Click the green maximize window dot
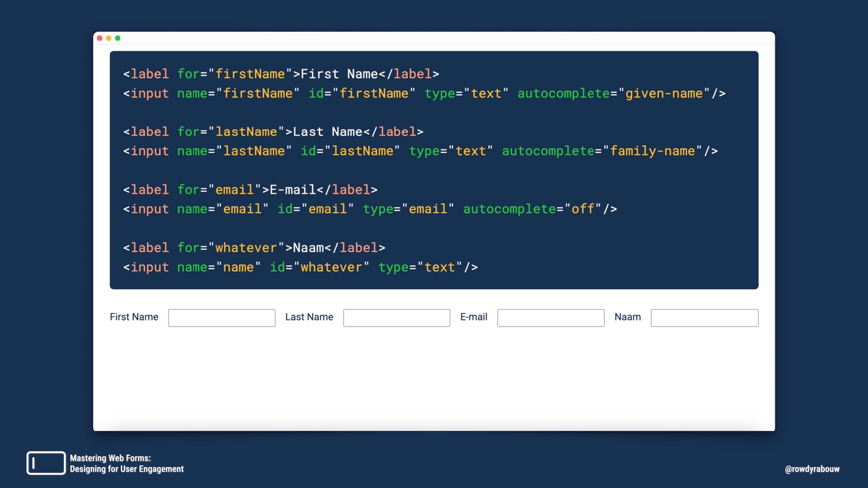 pyautogui.click(x=118, y=38)
